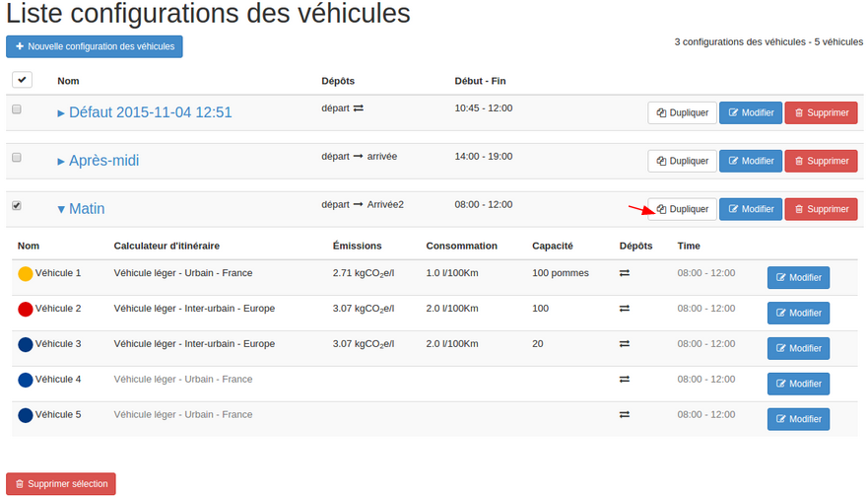Edit the Matin configuration
Screen dimensions: 868x497
(x=750, y=209)
